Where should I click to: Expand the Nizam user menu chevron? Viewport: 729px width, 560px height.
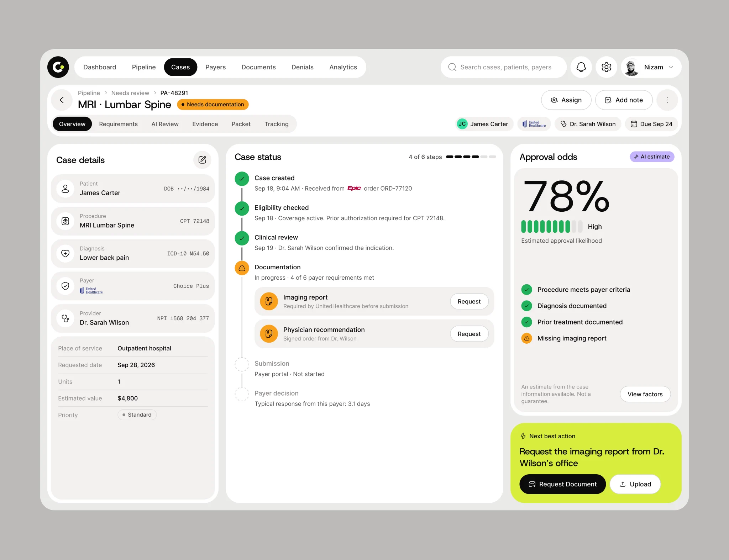(x=671, y=67)
